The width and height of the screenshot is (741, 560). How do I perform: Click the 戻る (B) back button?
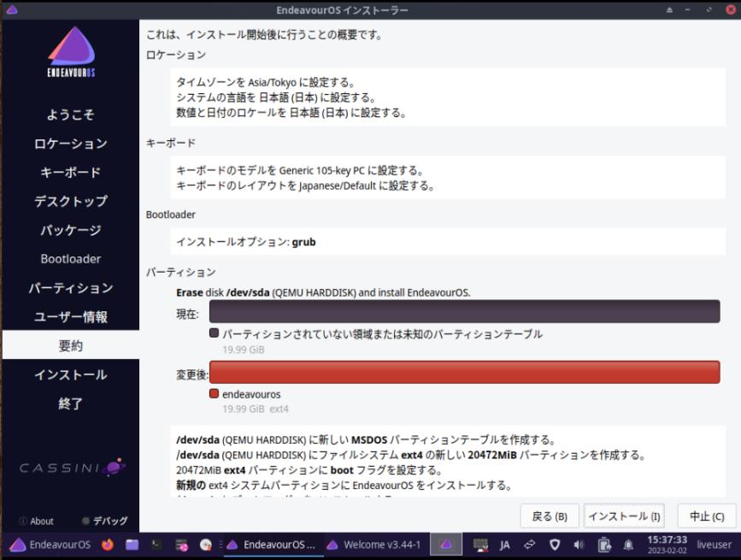point(550,516)
